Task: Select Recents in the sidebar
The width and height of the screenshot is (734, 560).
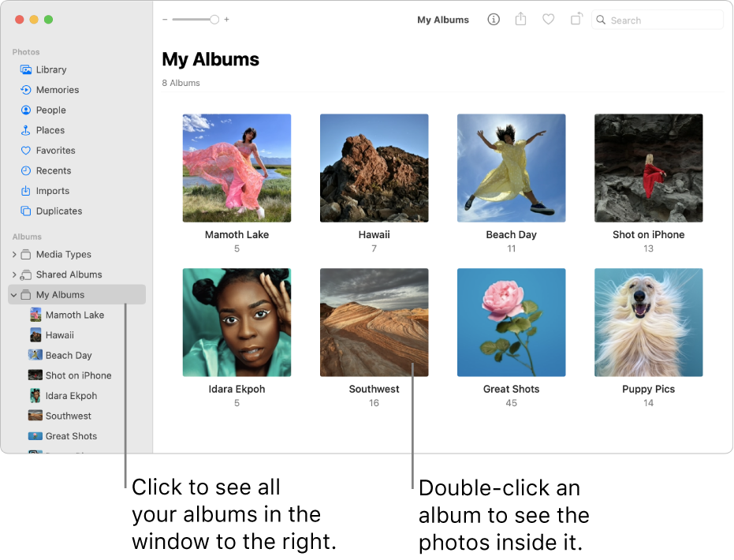Action: coord(51,170)
